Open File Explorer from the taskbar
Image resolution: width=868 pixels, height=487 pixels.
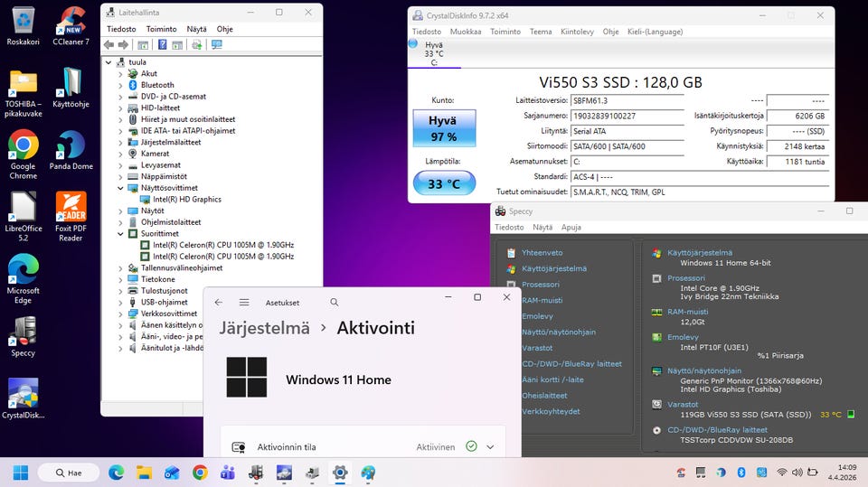144,473
